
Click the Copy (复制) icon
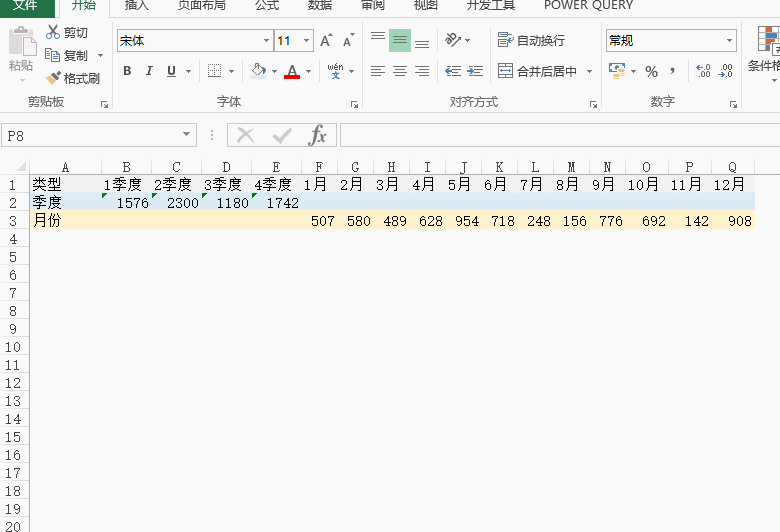point(52,55)
